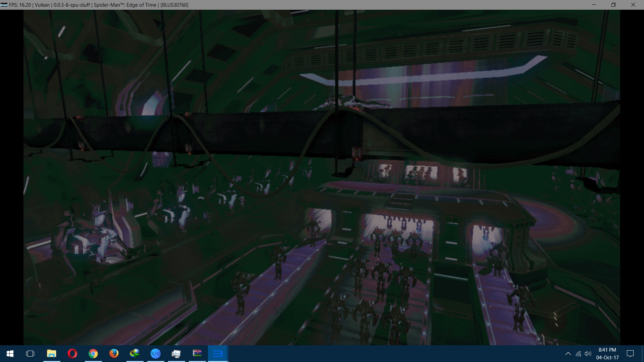This screenshot has width=644, height=362.
Task: Open the volume control speaker icon
Action: pyautogui.click(x=588, y=354)
